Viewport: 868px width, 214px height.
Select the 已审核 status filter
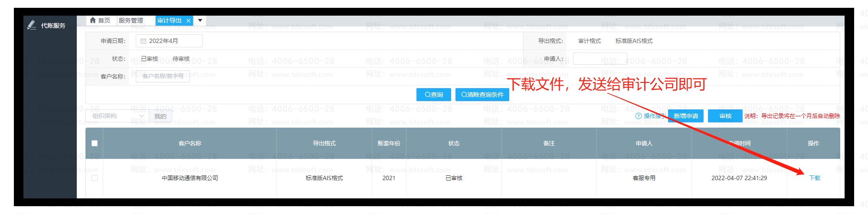point(150,59)
